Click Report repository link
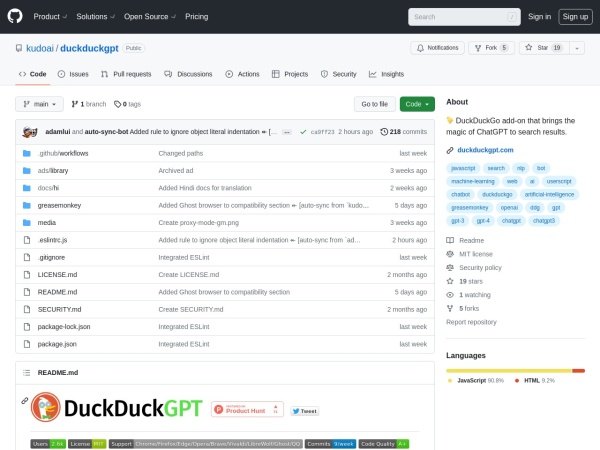600x450 pixels. click(x=471, y=322)
